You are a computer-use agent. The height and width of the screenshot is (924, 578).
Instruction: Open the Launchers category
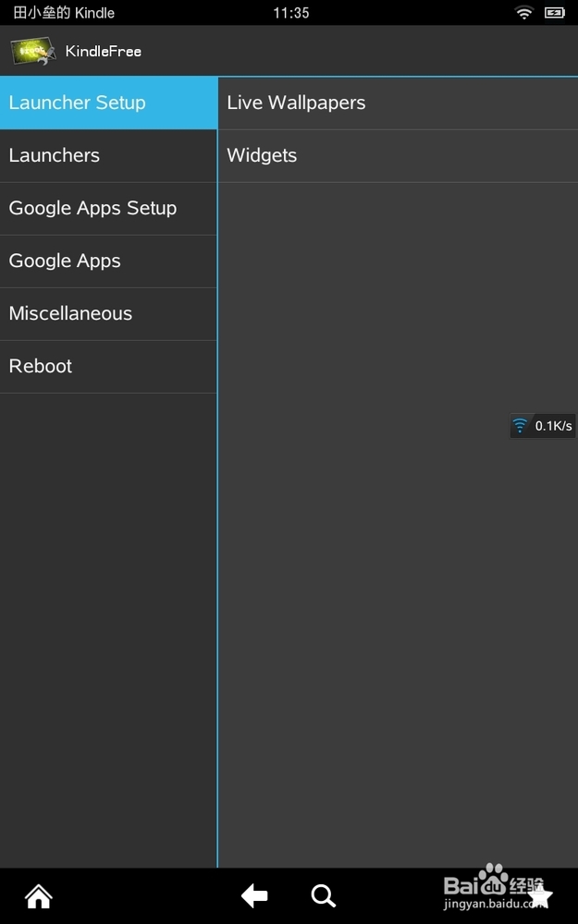tap(108, 155)
